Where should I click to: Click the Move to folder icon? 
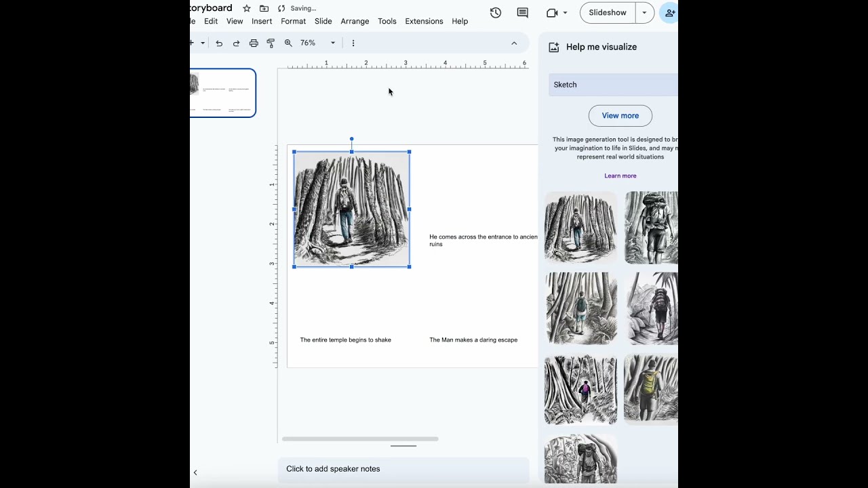264,8
